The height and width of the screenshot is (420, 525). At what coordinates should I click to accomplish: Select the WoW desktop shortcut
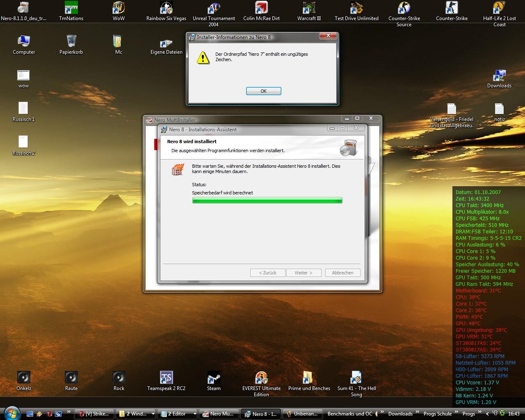pos(119,11)
